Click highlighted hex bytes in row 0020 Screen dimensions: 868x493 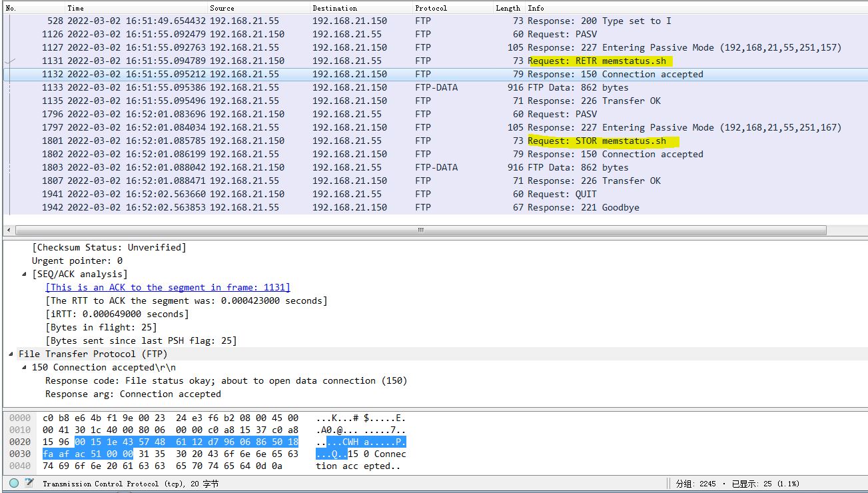(187, 442)
